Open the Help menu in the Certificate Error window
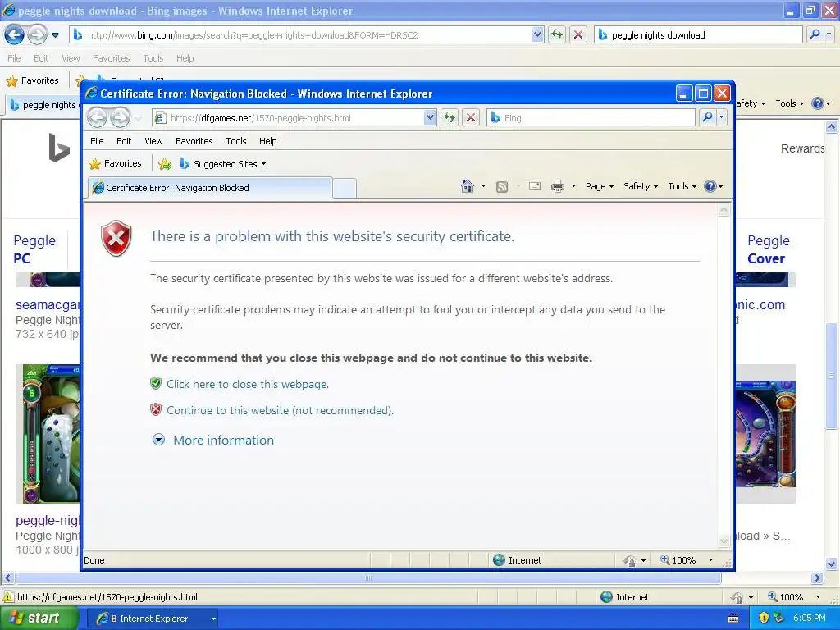Screen dimensions: 840x630 pyautogui.click(x=268, y=141)
